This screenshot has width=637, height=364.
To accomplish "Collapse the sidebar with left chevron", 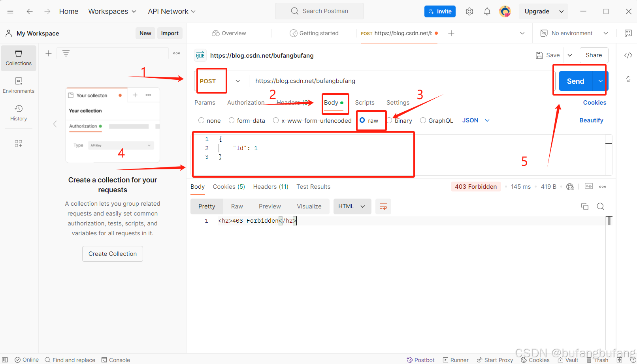I will tap(55, 124).
